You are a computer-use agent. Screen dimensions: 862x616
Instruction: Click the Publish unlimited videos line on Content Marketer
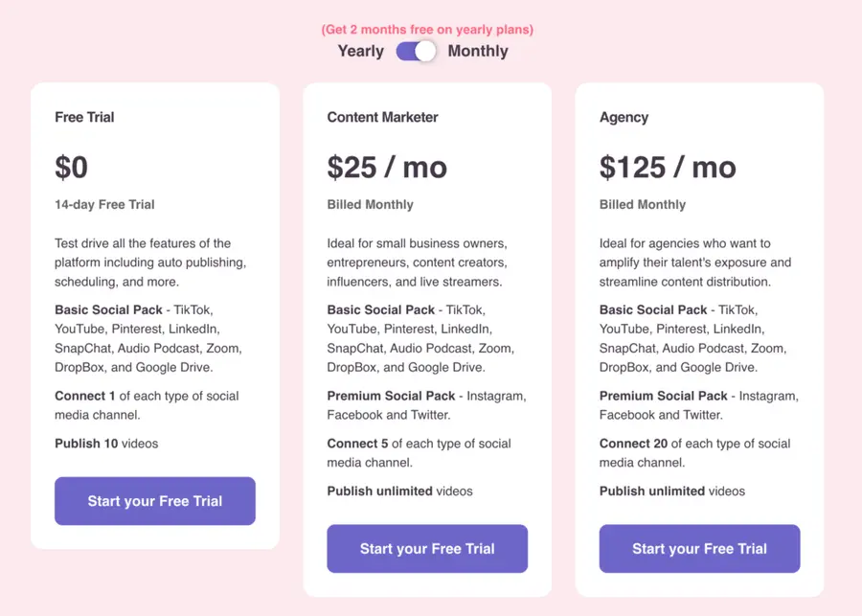click(x=399, y=491)
